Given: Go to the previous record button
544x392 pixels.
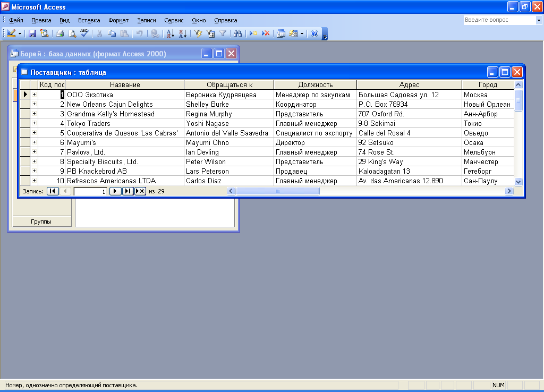Looking at the screenshot, I should pos(65,191).
